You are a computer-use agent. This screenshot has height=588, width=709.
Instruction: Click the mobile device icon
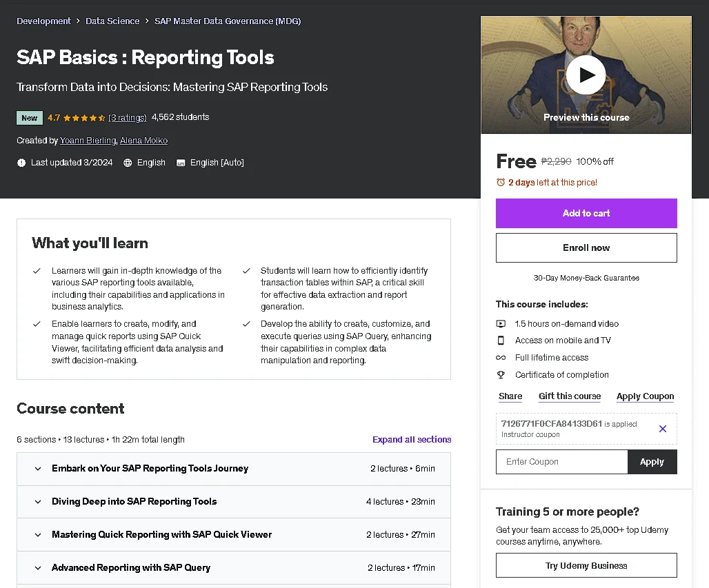click(501, 341)
